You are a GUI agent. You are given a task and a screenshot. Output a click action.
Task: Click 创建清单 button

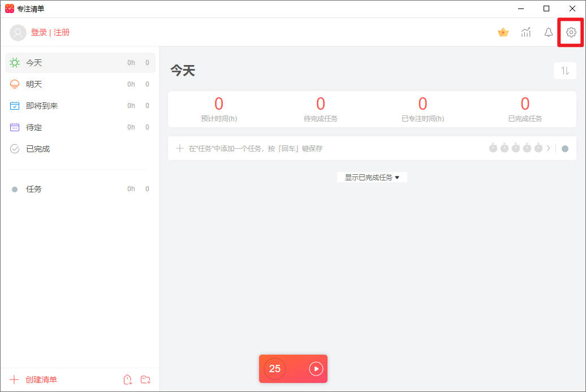click(x=41, y=380)
